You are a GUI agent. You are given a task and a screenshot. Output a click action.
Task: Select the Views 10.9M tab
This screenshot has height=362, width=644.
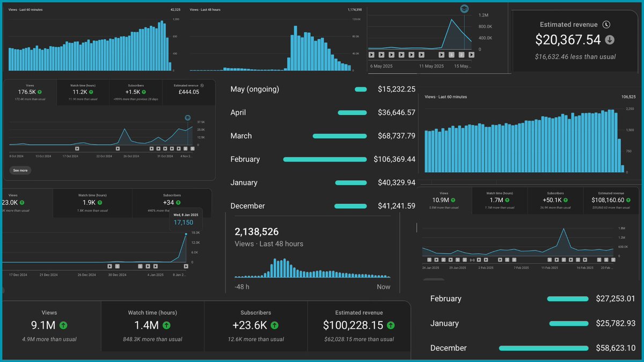point(443,200)
